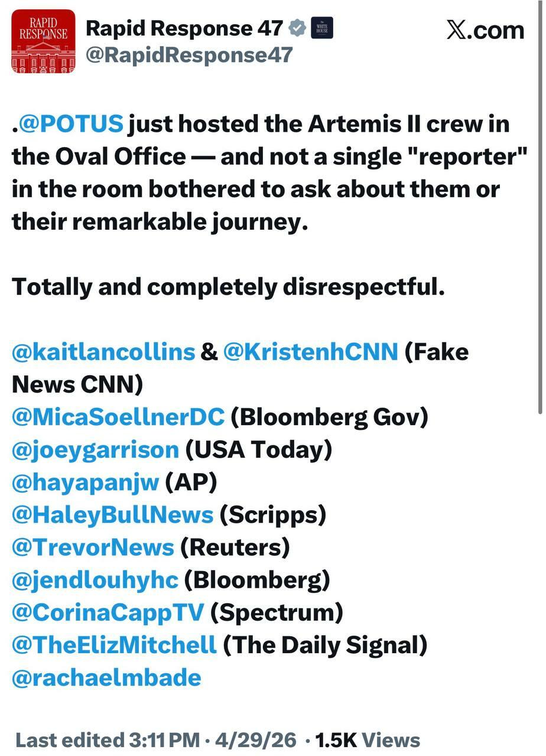Open the @RapidResponse47 handle
This screenshot has width=546, height=756.
coord(189,55)
